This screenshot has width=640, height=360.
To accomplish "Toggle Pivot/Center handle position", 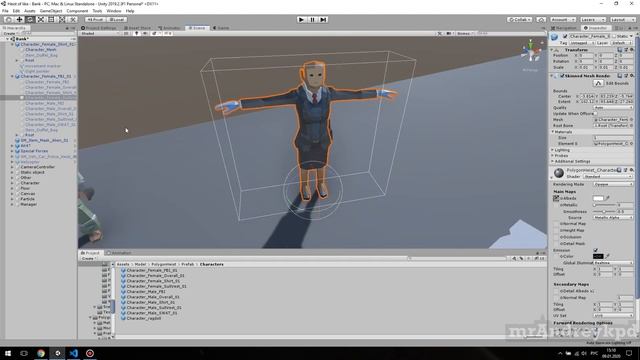I will 95,20.
